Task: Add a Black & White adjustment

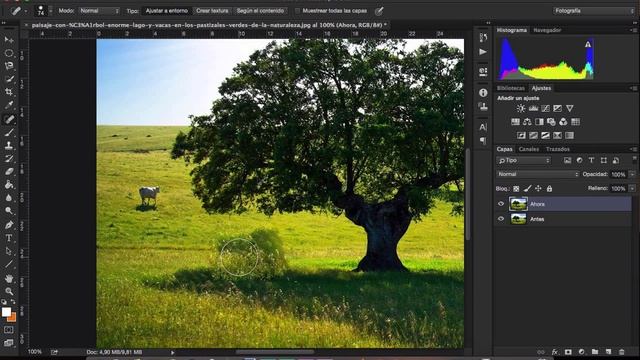Action: (x=539, y=122)
